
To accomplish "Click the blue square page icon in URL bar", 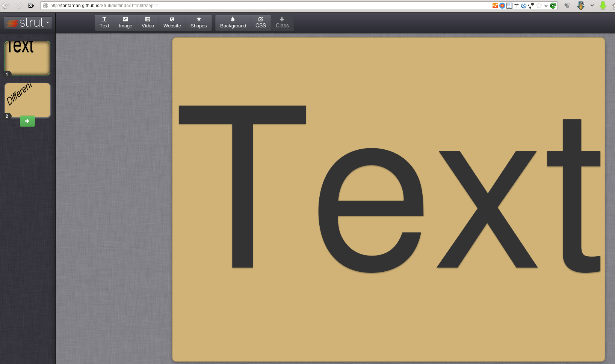I will 509,6.
